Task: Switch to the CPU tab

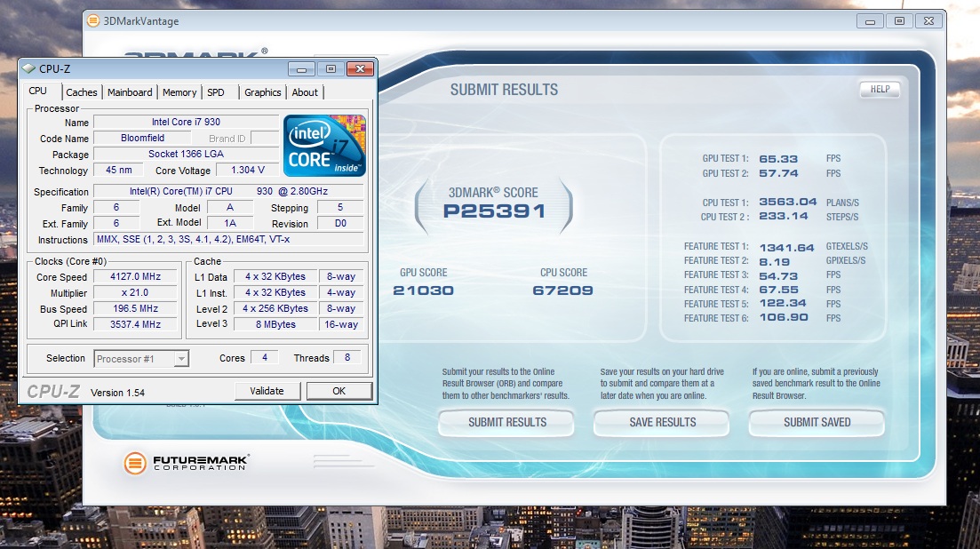Action: 38,91
